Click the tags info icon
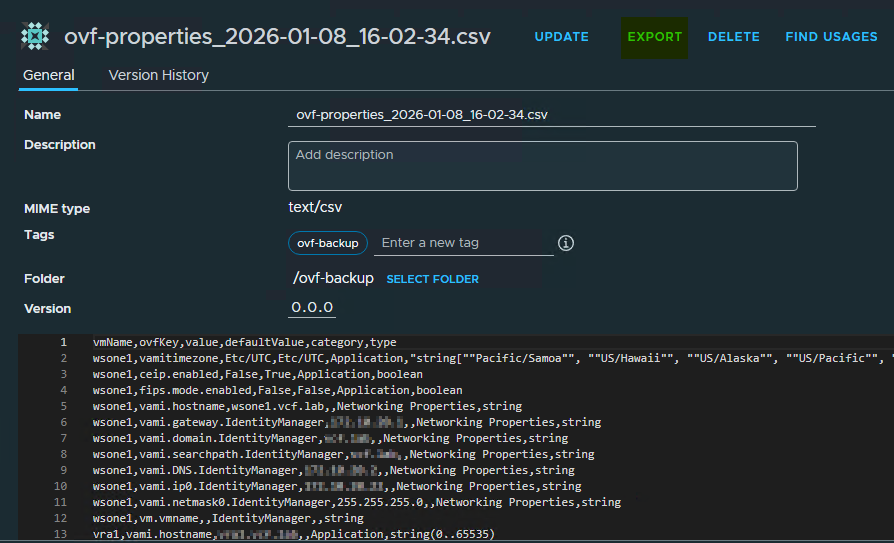The width and height of the screenshot is (894, 543). tap(566, 243)
